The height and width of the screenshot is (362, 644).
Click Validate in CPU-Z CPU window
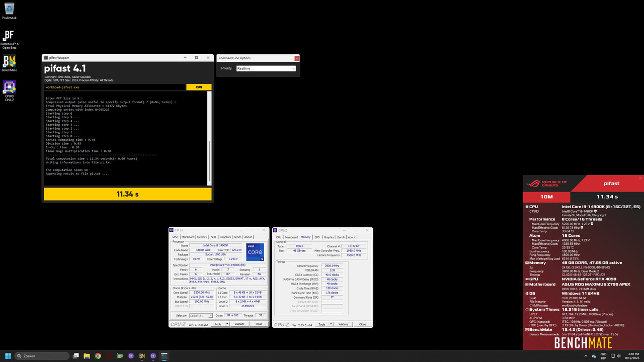[239, 324]
